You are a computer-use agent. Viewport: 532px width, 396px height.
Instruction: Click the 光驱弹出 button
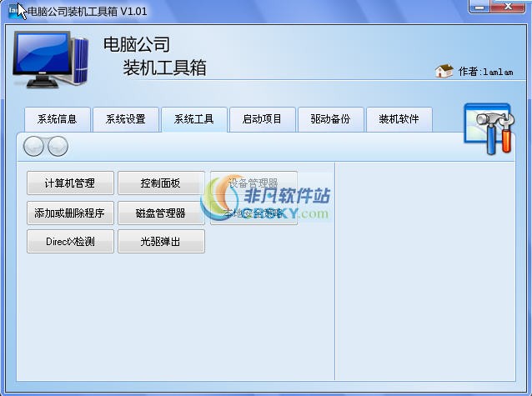pos(161,242)
